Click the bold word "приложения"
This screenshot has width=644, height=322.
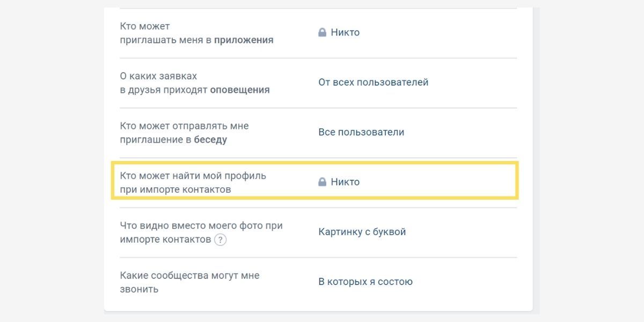[244, 40]
